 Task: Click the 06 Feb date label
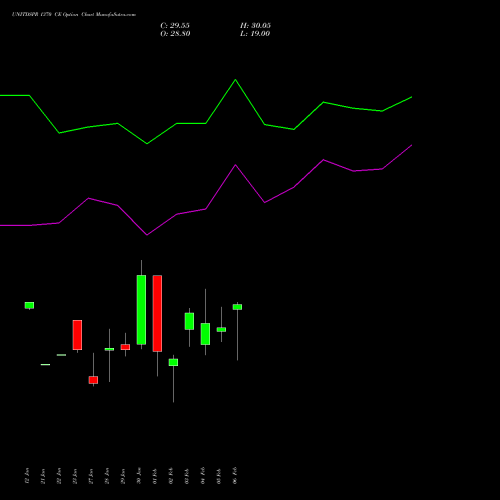point(235,476)
